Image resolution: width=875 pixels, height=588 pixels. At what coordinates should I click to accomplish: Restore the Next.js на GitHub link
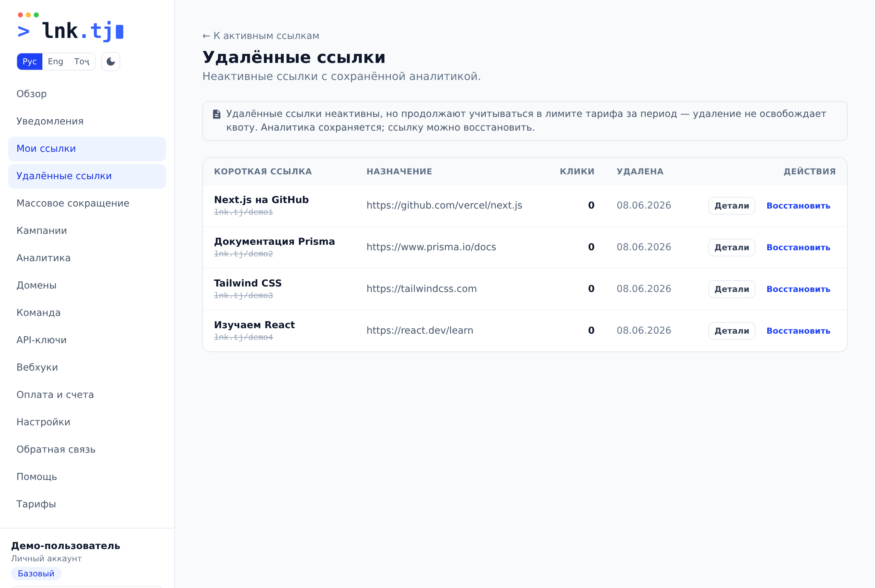tap(798, 206)
